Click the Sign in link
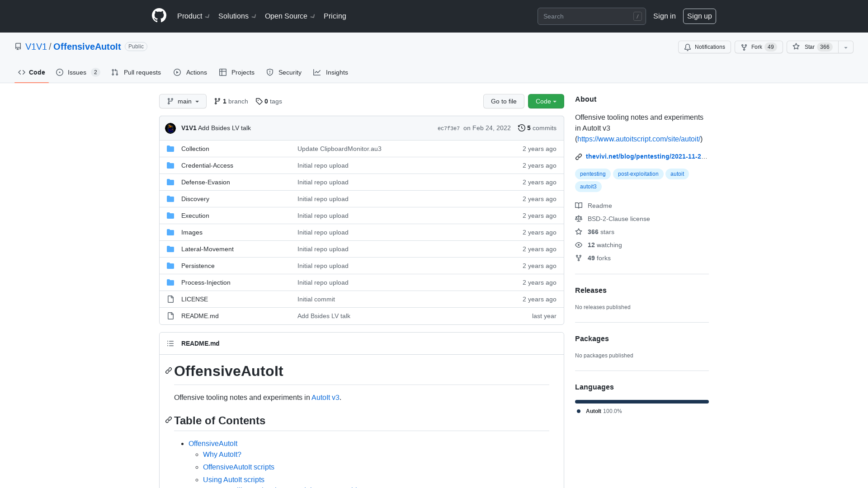Image resolution: width=868 pixels, height=488 pixels. click(665, 16)
